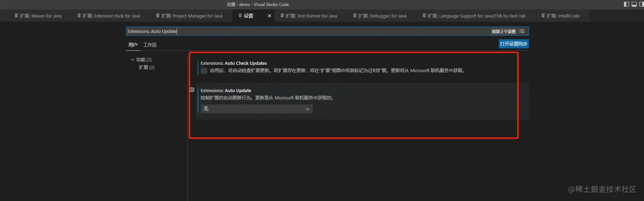Open the Auto Update dropdown showing 无
This screenshot has height=201, width=644.
tap(256, 109)
